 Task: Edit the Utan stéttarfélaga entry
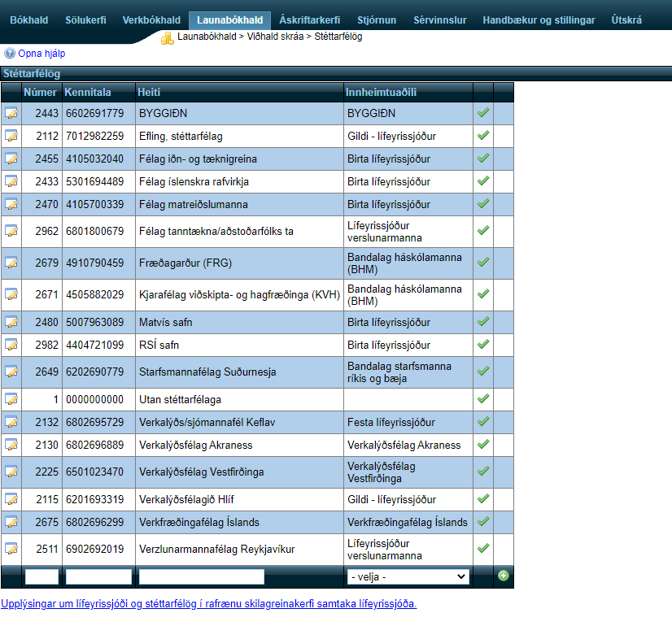[11, 400]
